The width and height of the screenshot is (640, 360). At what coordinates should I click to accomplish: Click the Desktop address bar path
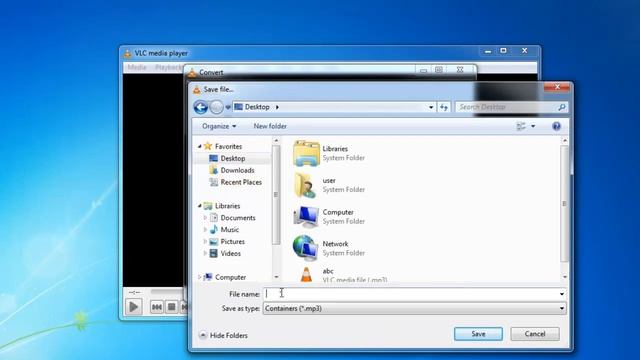(x=257, y=107)
